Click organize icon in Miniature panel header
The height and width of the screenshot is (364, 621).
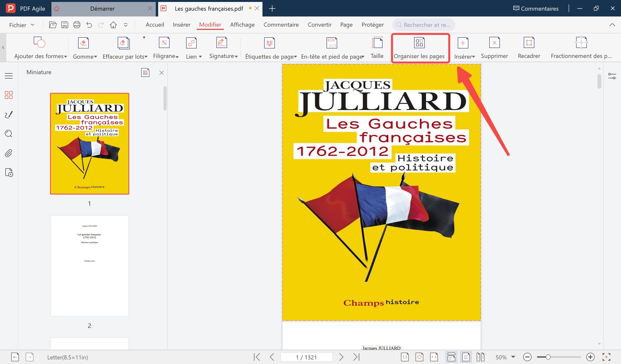[145, 73]
